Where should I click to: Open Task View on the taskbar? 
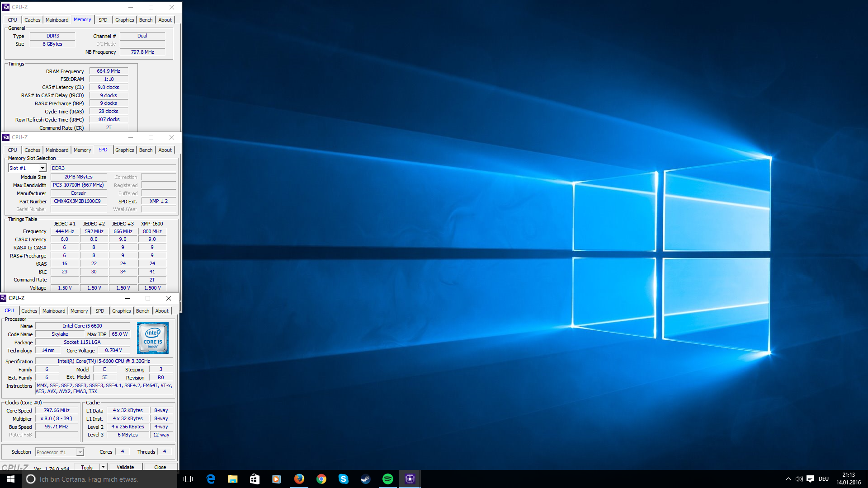tap(188, 479)
